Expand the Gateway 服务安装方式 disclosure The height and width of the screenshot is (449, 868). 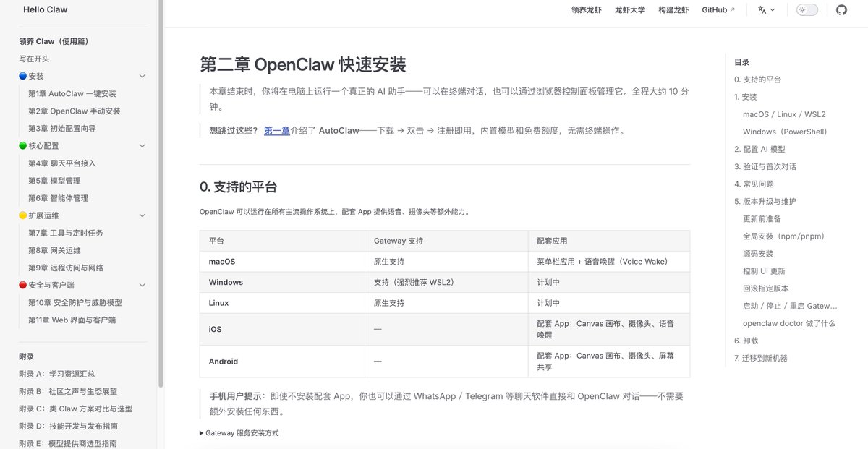pyautogui.click(x=239, y=433)
